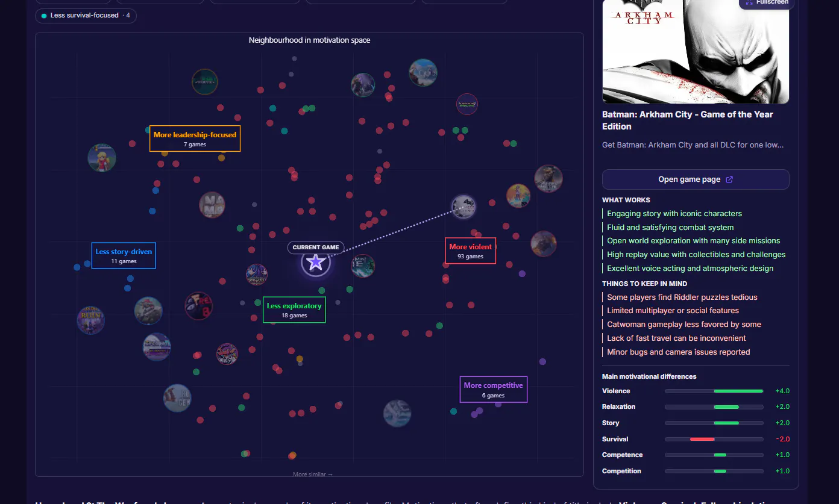Select the stone-lettered MA game thumbnail
839x504 pixels.
pyautogui.click(x=212, y=205)
